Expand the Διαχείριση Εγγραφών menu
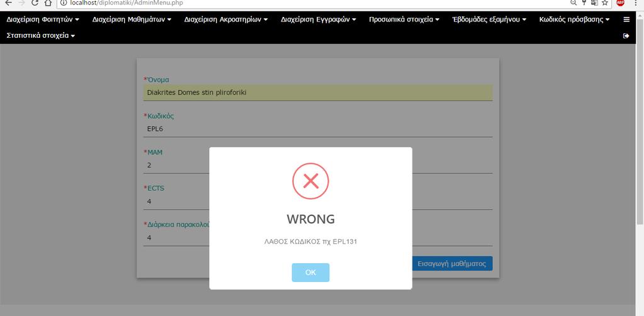 click(x=319, y=20)
